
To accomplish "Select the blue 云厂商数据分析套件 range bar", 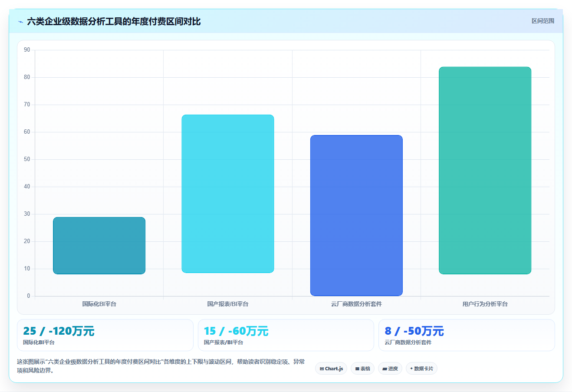I will (356, 216).
